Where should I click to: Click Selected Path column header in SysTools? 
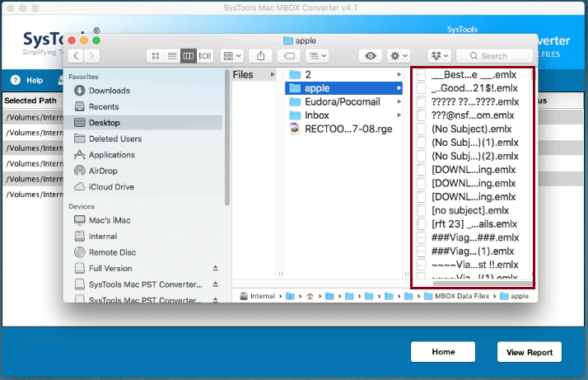[30, 101]
